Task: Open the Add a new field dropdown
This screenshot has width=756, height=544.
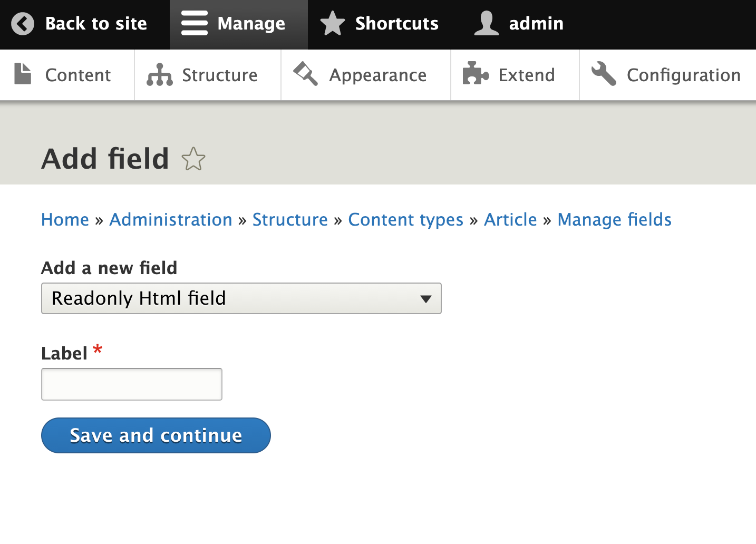Action: click(241, 298)
